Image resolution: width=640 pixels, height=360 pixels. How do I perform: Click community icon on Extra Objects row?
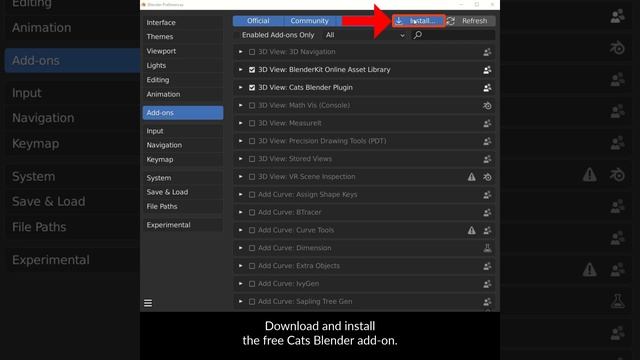click(x=487, y=266)
